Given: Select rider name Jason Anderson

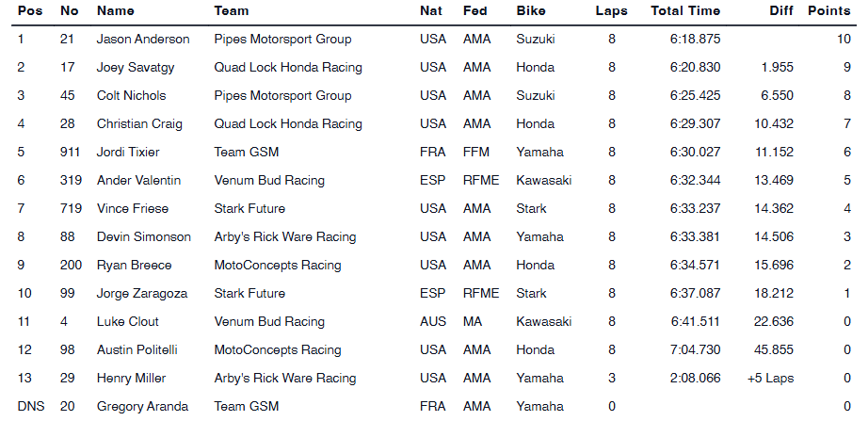Looking at the screenshot, I should click(143, 40).
